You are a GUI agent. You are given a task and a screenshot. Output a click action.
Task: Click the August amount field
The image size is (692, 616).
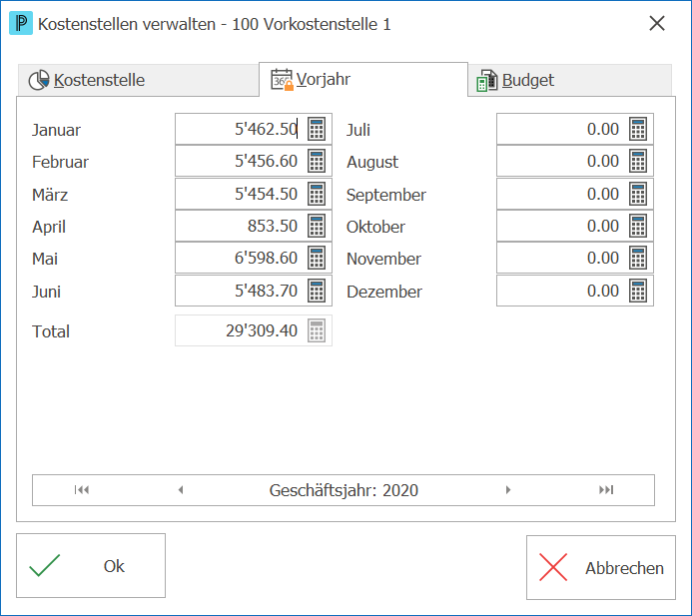coord(575,161)
